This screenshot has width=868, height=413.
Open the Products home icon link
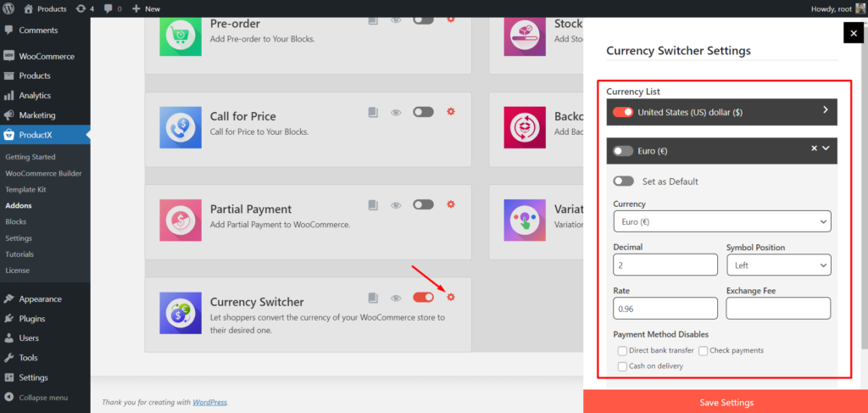point(46,8)
